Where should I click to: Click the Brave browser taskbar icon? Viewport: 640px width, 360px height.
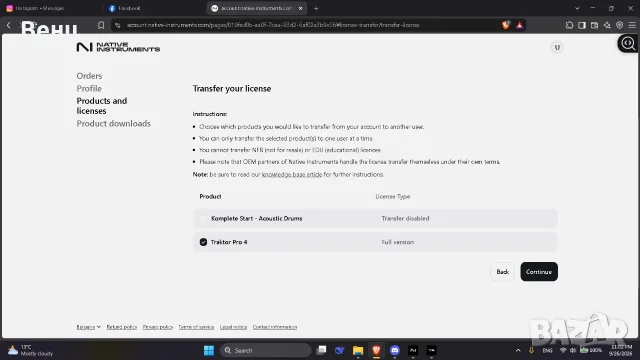[376, 350]
